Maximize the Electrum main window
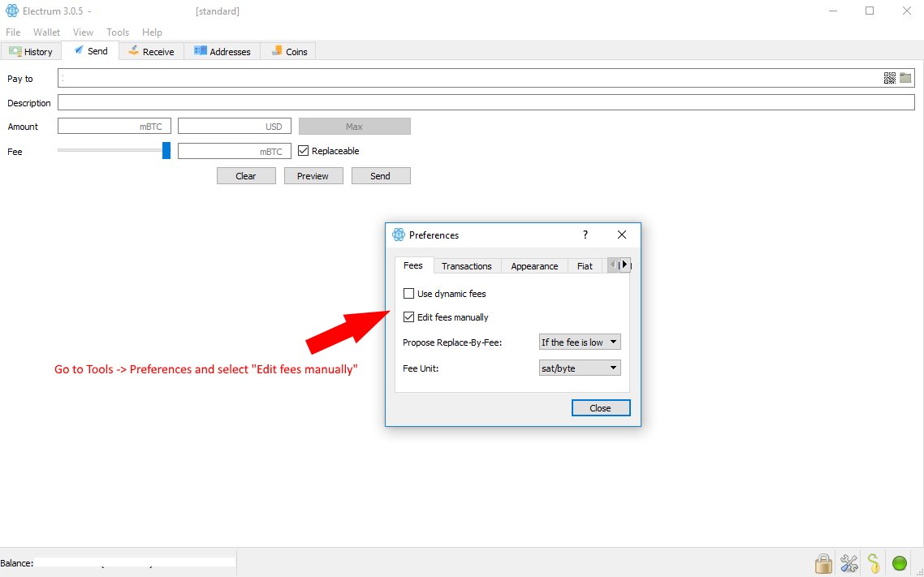 point(870,11)
